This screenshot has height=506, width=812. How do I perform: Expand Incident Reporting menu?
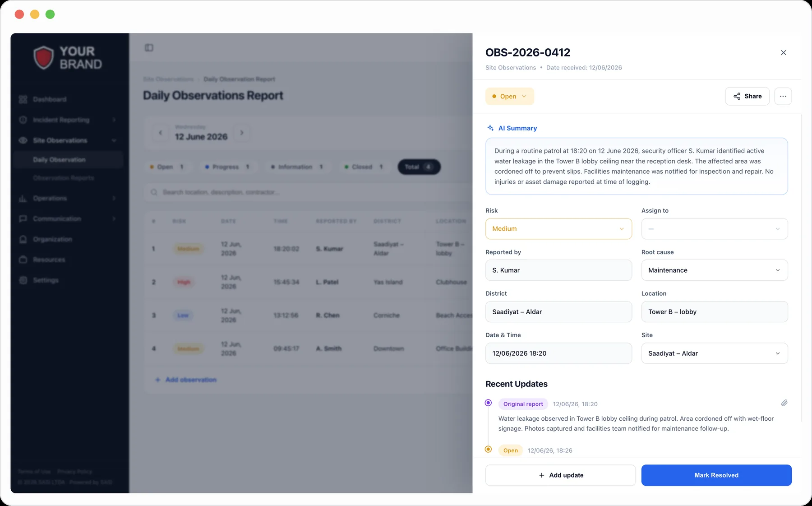coord(68,120)
